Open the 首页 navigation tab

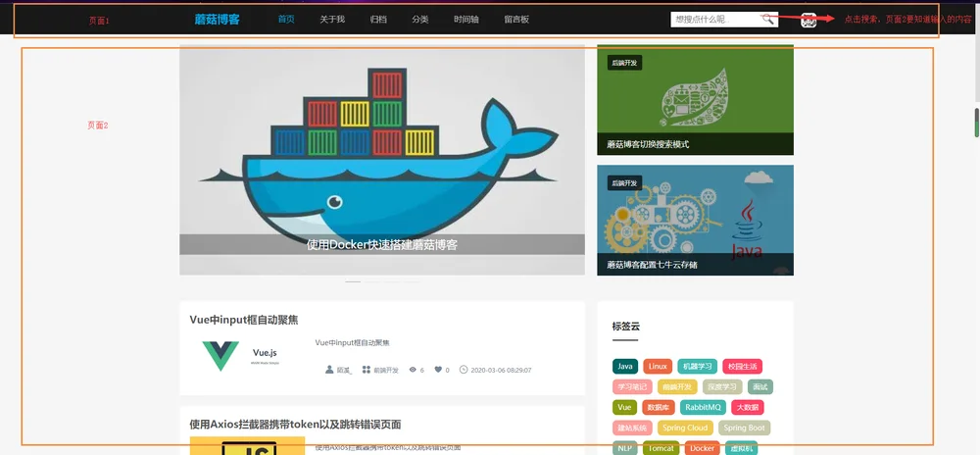tap(286, 20)
